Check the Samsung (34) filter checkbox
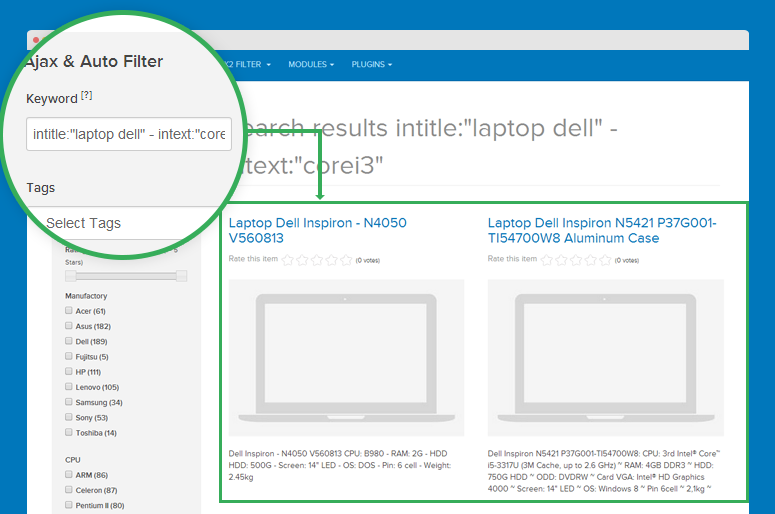The width and height of the screenshot is (775, 514). (x=70, y=402)
